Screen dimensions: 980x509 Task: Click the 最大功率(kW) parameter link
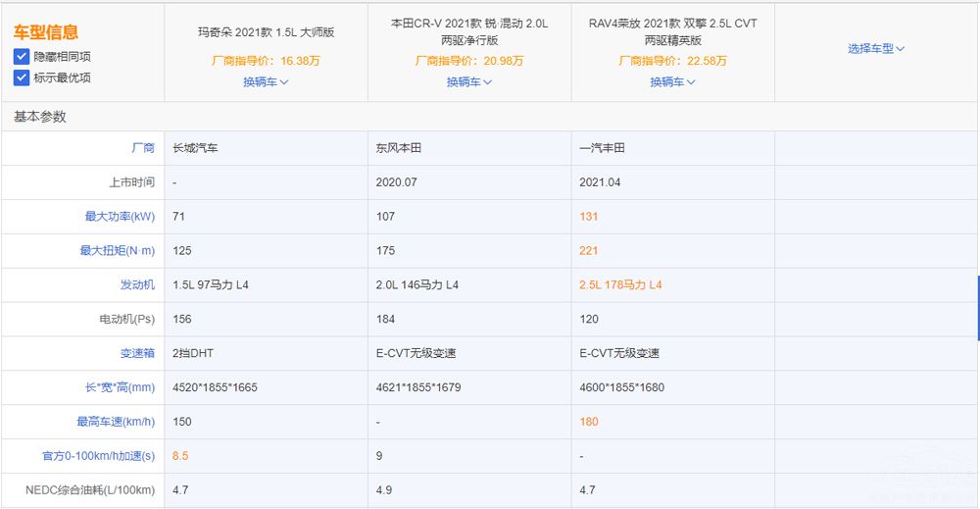120,217
